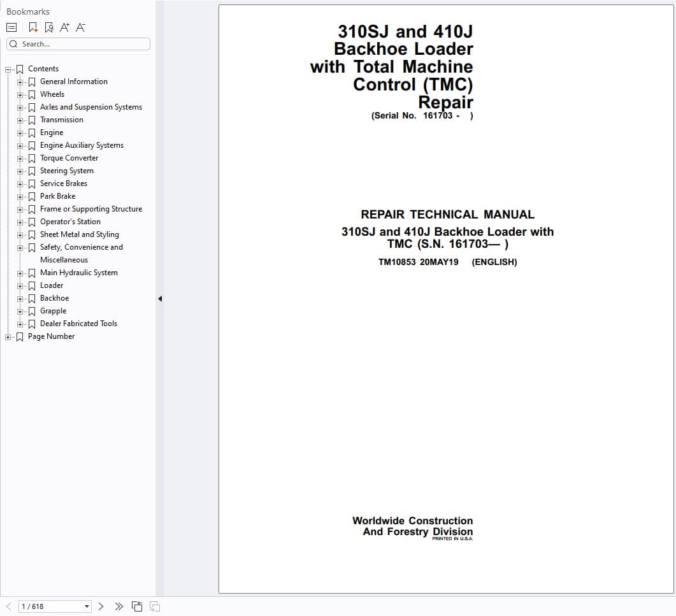This screenshot has height=616, width=676.
Task: Expand the Main Hydraulic System bookmark
Action: 20,273
